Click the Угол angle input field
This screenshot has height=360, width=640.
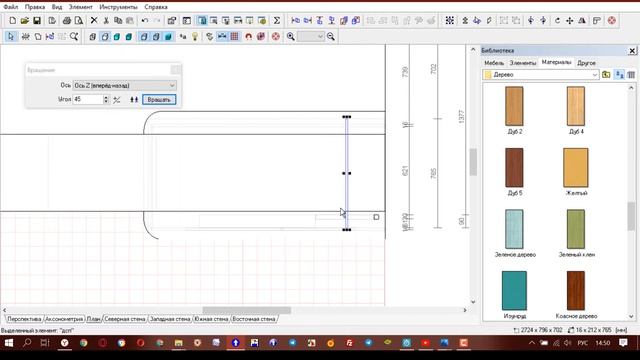click(x=88, y=99)
